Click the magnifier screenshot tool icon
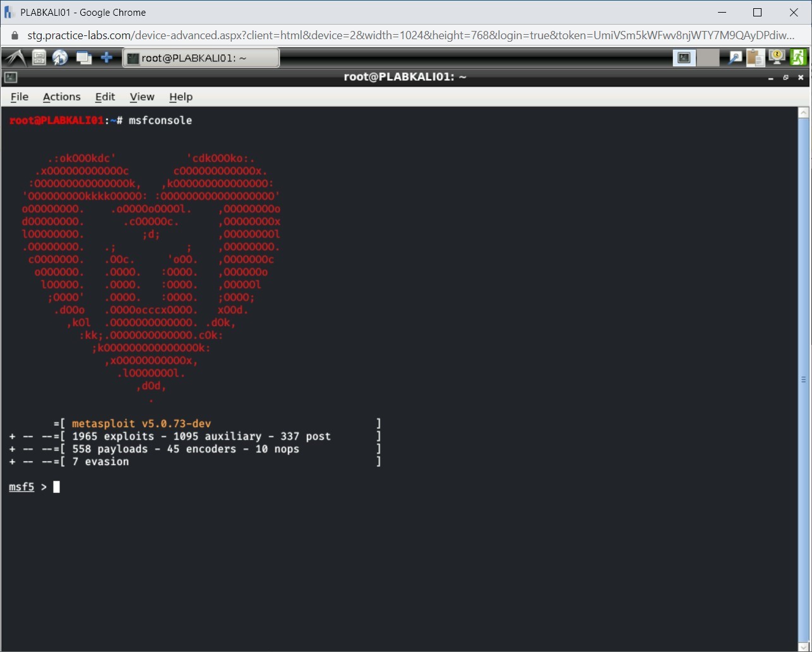This screenshot has height=652, width=812. [x=734, y=57]
